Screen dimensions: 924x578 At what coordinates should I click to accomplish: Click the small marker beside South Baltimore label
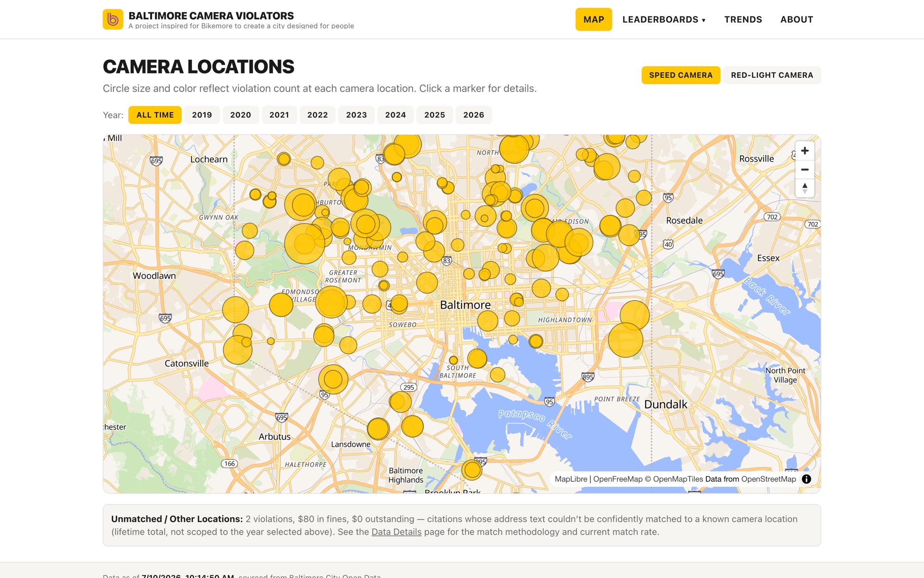(454, 360)
